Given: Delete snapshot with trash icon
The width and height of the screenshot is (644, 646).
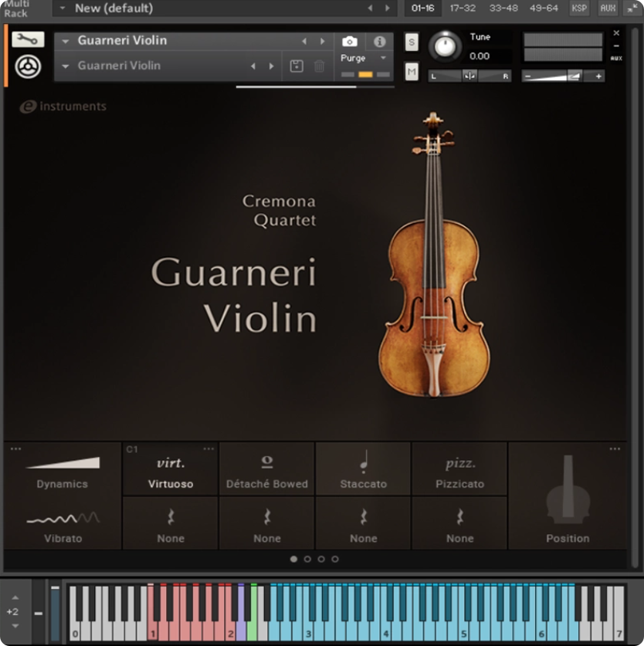Looking at the screenshot, I should pyautogui.click(x=319, y=66).
